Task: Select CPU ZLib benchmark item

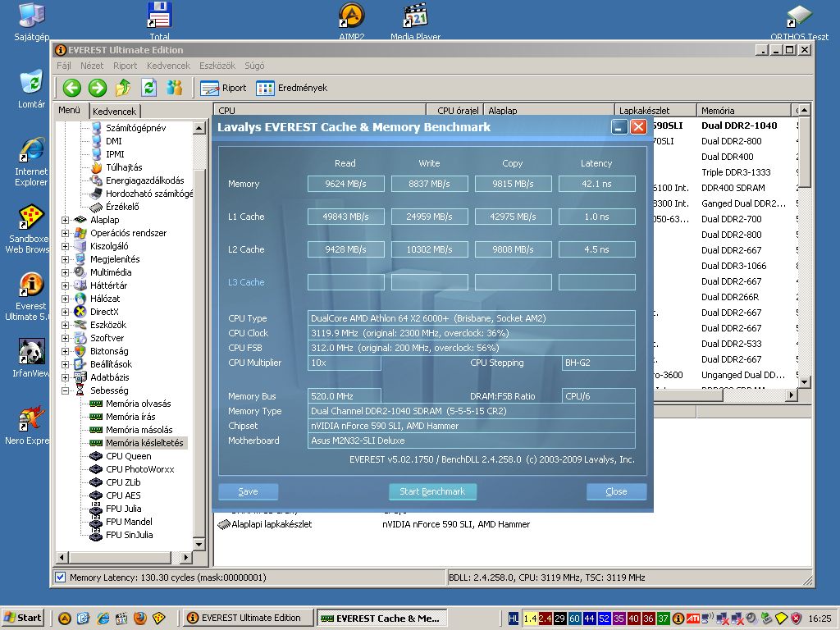Action: tap(123, 482)
